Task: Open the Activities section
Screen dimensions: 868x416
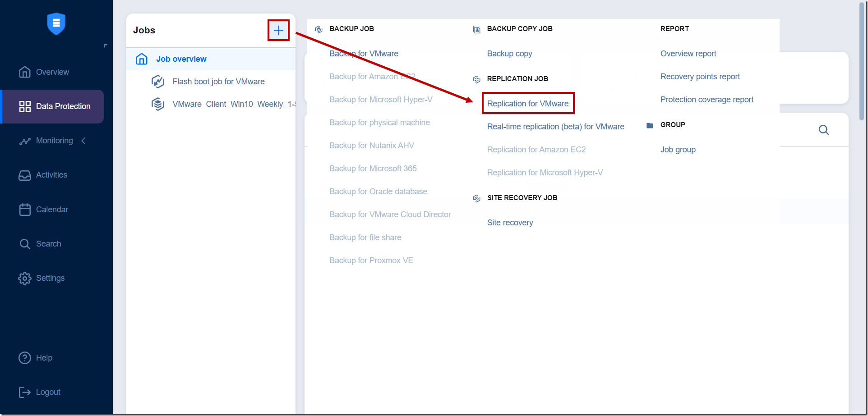Action: coord(51,175)
